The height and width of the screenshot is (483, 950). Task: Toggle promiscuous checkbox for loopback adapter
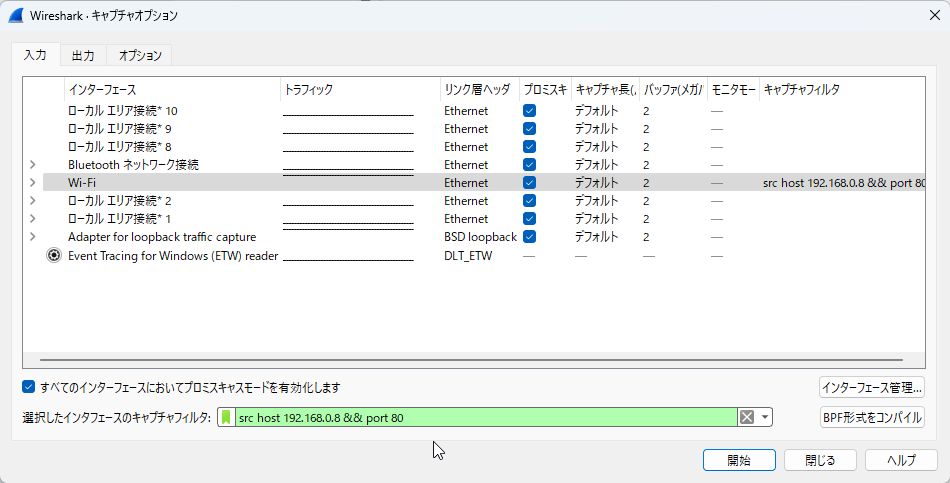click(530, 236)
